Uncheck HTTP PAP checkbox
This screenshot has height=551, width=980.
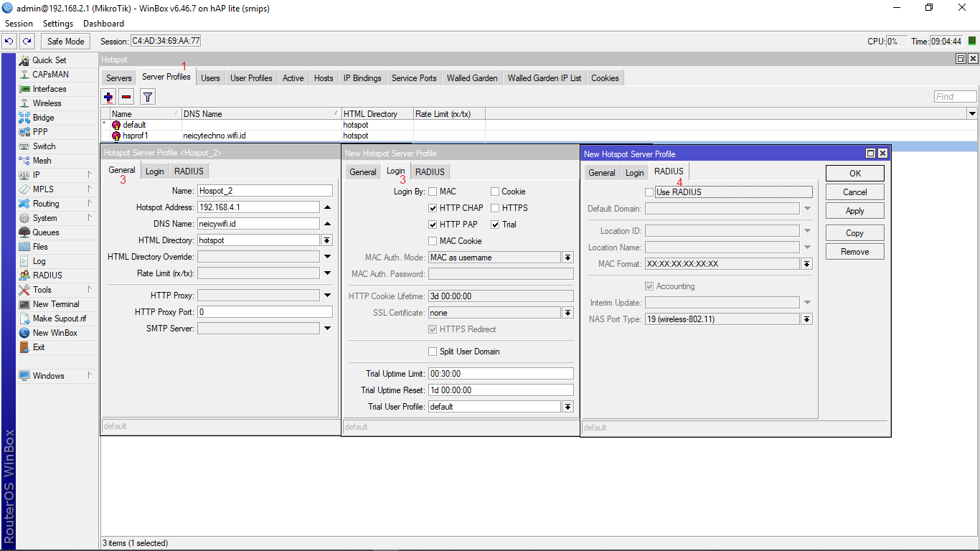tap(433, 225)
